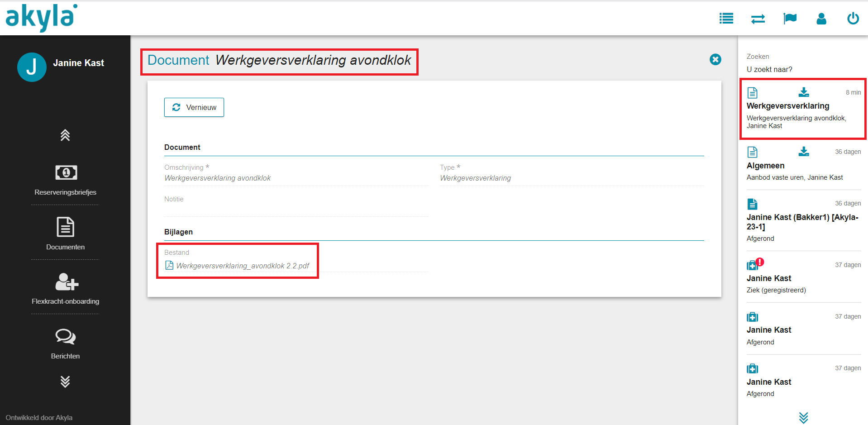Screen dimensions: 868x425
Task: Open the Algemeen notification title
Action: coord(765,166)
